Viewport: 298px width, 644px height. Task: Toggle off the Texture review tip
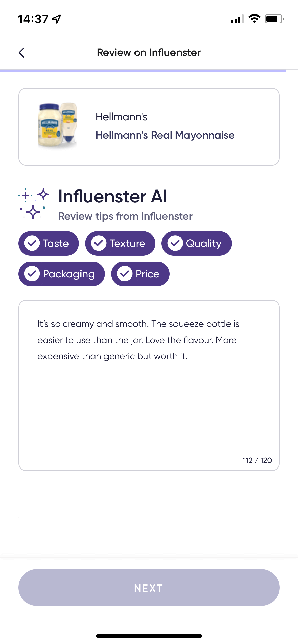tap(120, 243)
